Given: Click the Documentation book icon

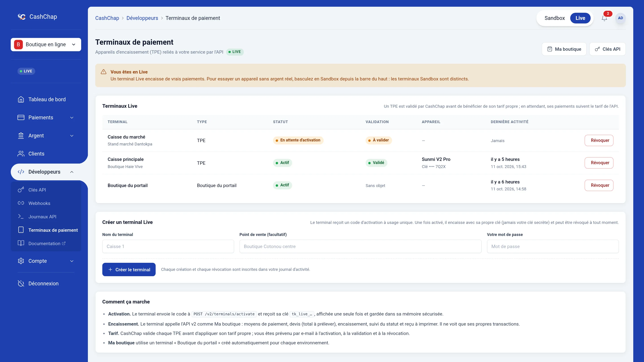Looking at the screenshot, I should point(21,243).
